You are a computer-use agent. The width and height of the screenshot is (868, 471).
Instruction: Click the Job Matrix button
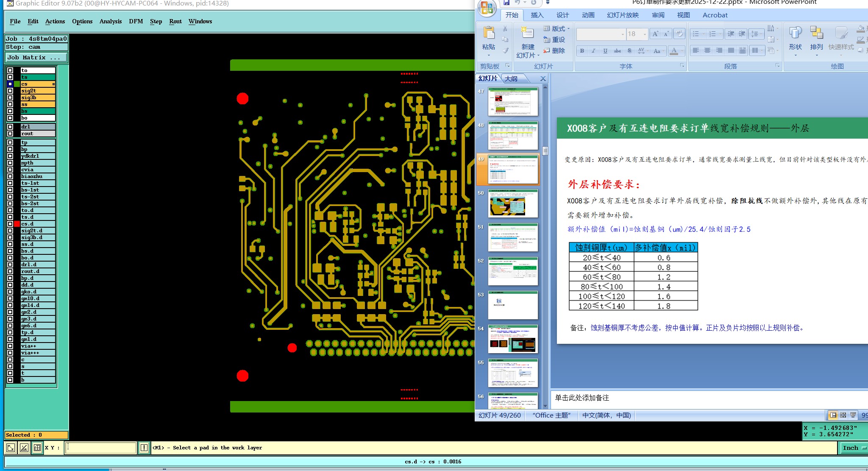[36, 58]
